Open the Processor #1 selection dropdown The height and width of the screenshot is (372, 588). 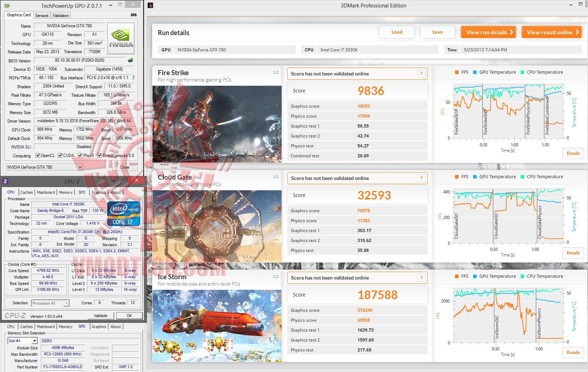tap(50, 303)
